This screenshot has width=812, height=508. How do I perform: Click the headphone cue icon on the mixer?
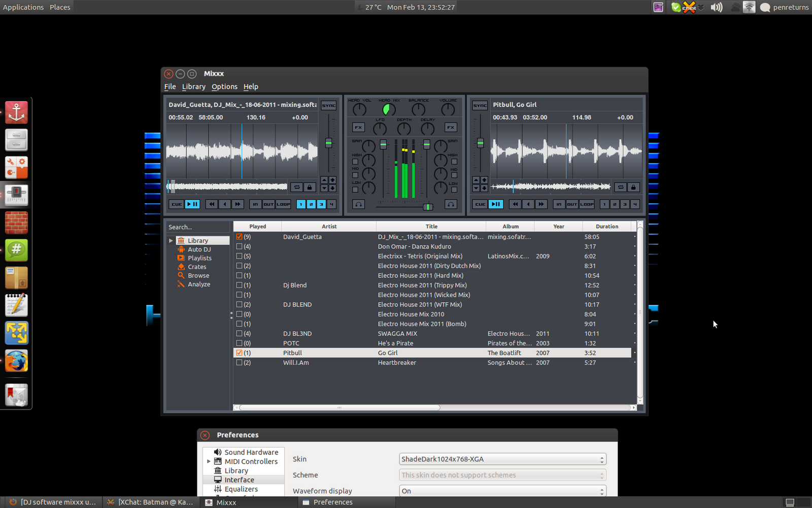click(359, 204)
